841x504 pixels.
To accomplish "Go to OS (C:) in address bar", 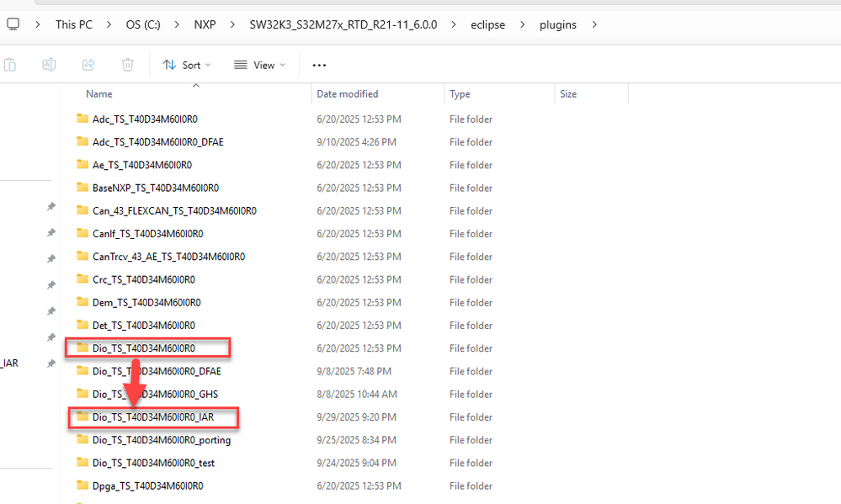I will point(143,24).
